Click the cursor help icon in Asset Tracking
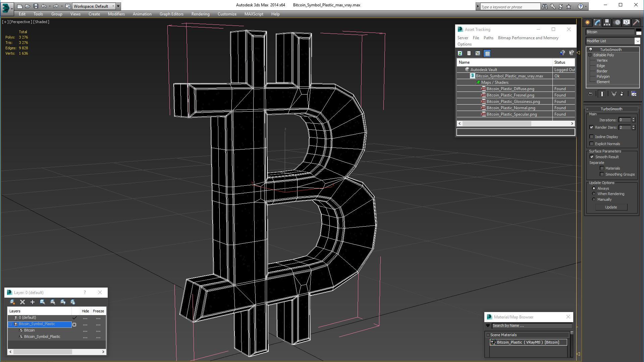Image resolution: width=644 pixels, height=362 pixels. pyautogui.click(x=572, y=53)
